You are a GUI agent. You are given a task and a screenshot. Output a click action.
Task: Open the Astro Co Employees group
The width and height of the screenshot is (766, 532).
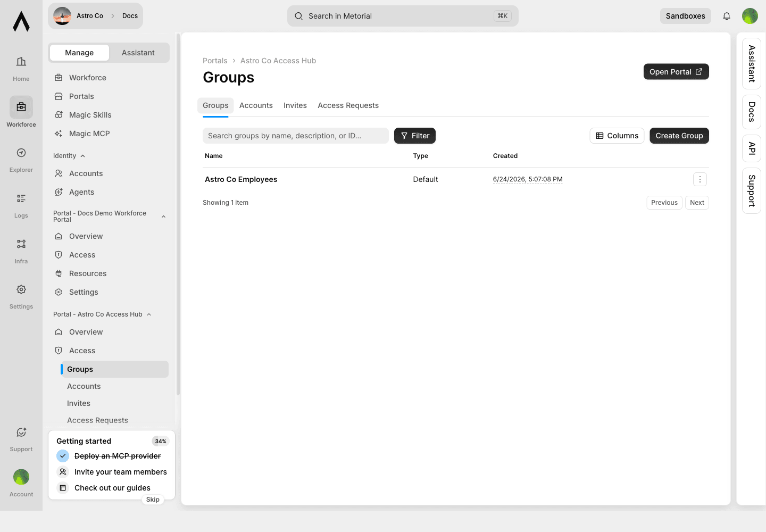[241, 179]
